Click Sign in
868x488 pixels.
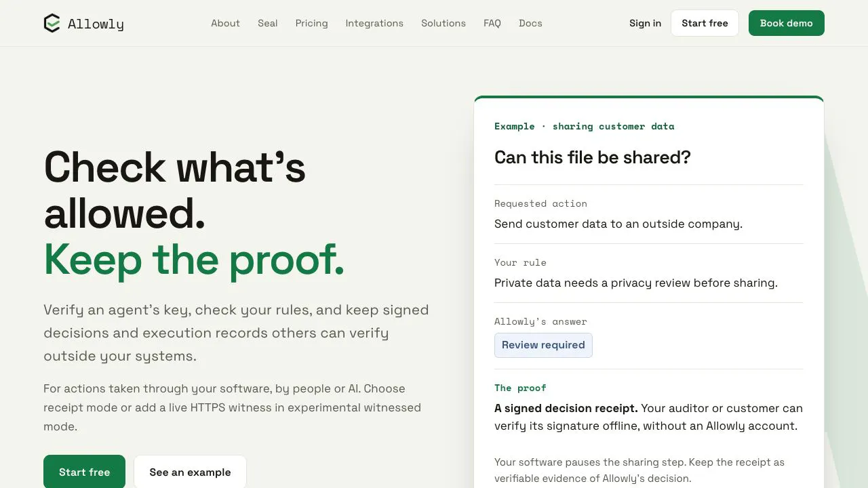point(645,23)
